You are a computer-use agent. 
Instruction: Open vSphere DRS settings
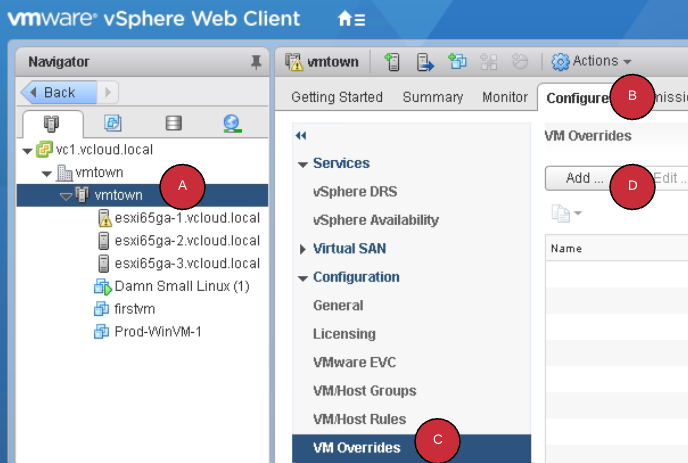(x=355, y=191)
